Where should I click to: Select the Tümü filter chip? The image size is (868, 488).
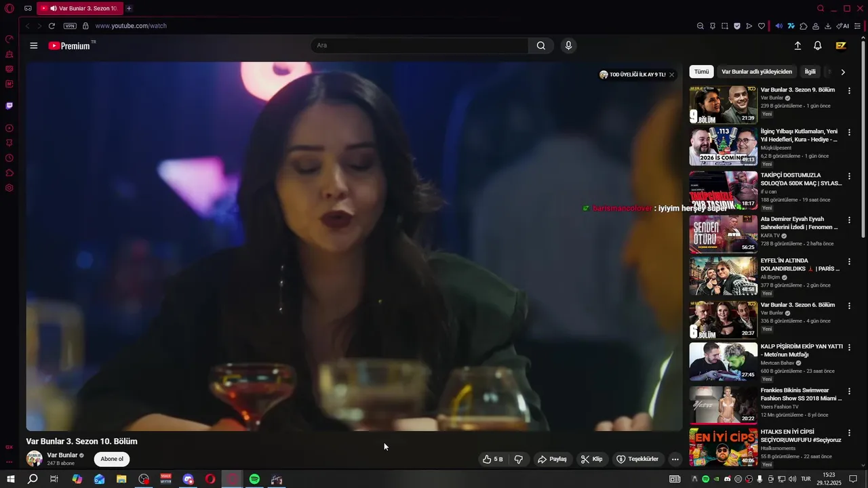701,71
